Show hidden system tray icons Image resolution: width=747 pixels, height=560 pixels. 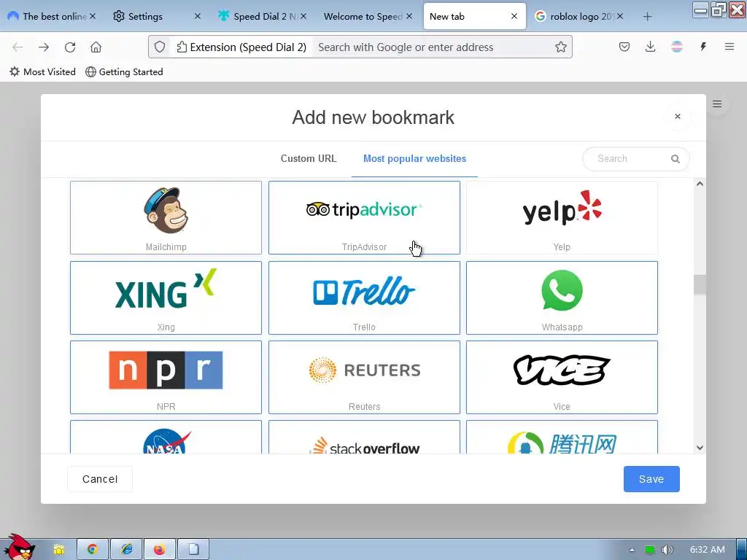pyautogui.click(x=632, y=550)
